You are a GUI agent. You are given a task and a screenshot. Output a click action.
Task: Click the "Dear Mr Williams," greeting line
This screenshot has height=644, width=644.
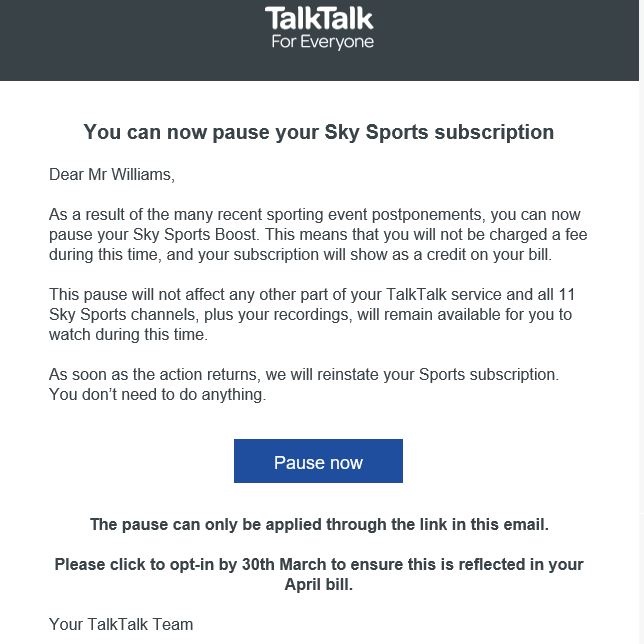pyautogui.click(x=111, y=175)
